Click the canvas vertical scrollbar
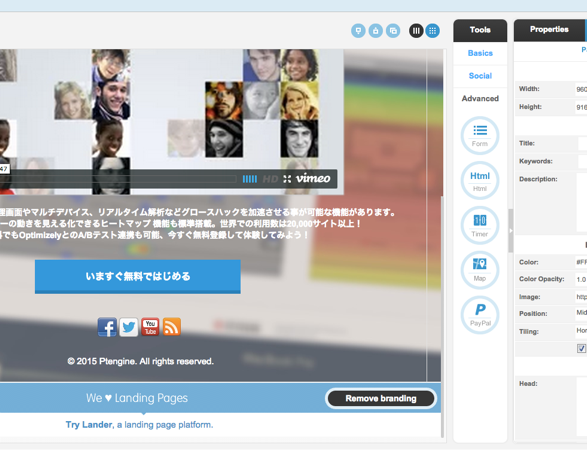The height and width of the screenshot is (450, 587). point(442,316)
